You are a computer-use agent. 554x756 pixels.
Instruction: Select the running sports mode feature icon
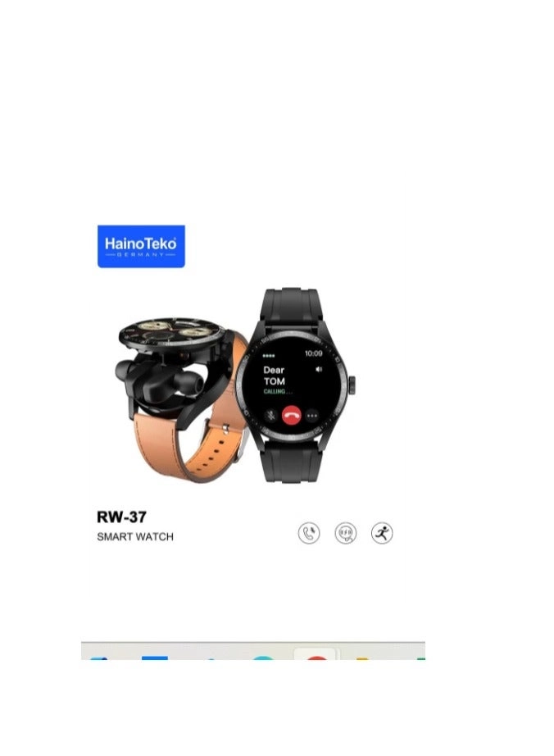coord(382,533)
